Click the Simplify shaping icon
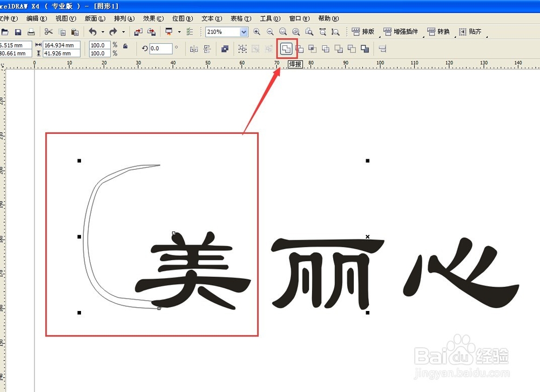The height and width of the screenshot is (392, 540). coord(326,49)
